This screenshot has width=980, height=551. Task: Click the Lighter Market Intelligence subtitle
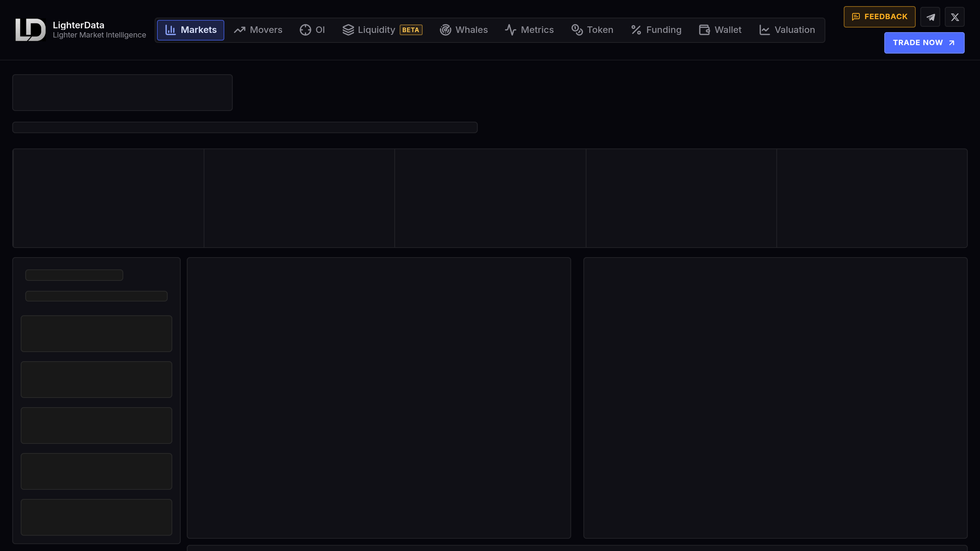pyautogui.click(x=100, y=35)
